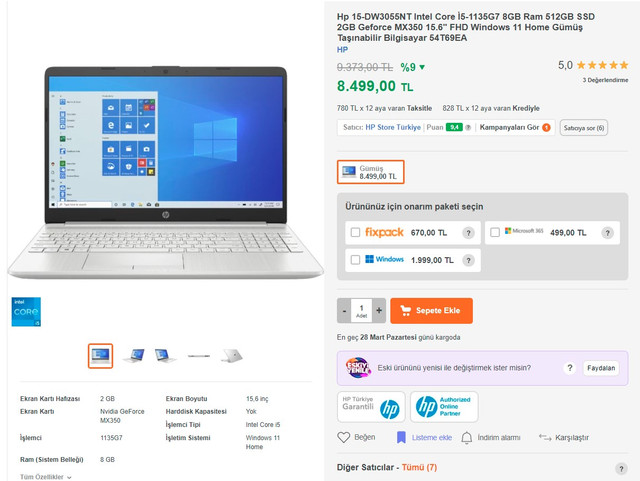Click the Intel Core i5 badge image
This screenshot has width=640, height=481.
tap(26, 312)
